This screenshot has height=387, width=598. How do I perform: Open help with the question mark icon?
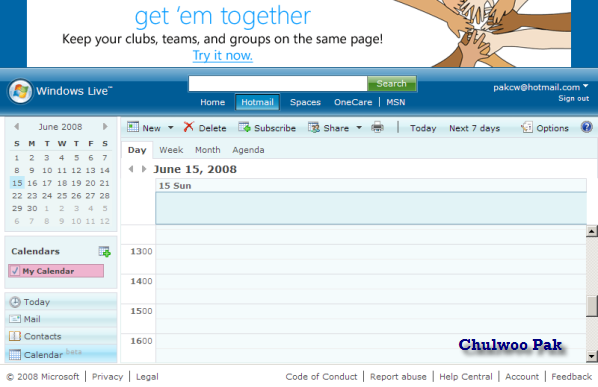click(x=587, y=127)
